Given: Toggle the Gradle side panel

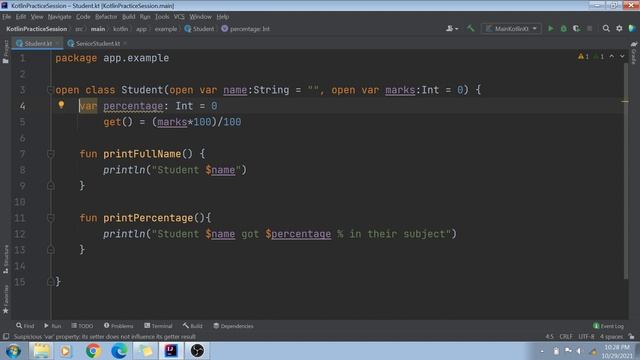Looking at the screenshot, I should [x=634, y=52].
